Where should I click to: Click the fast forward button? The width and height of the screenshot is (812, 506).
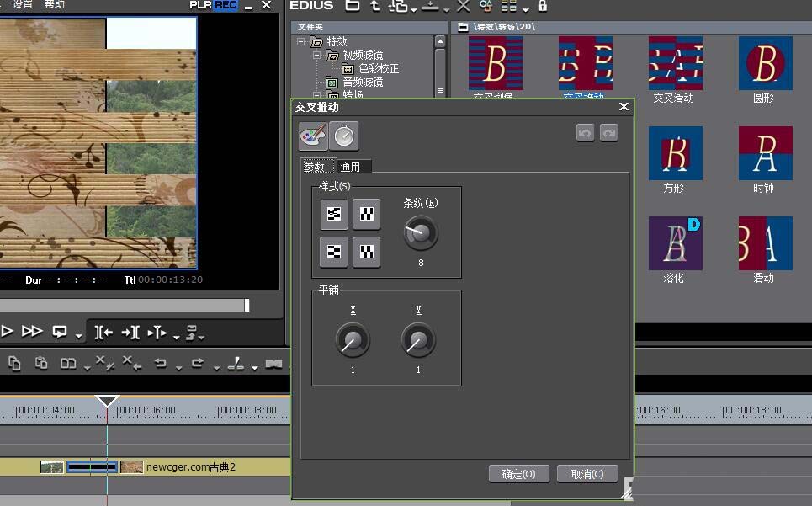[x=32, y=331]
